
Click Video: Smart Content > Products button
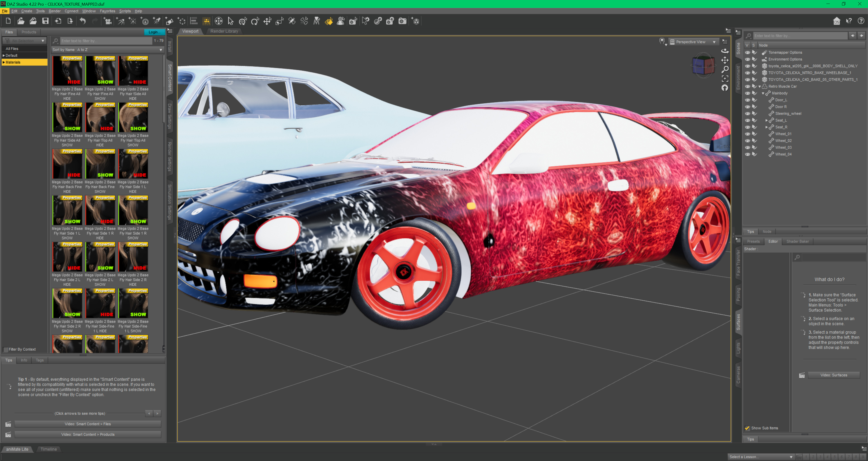point(88,434)
